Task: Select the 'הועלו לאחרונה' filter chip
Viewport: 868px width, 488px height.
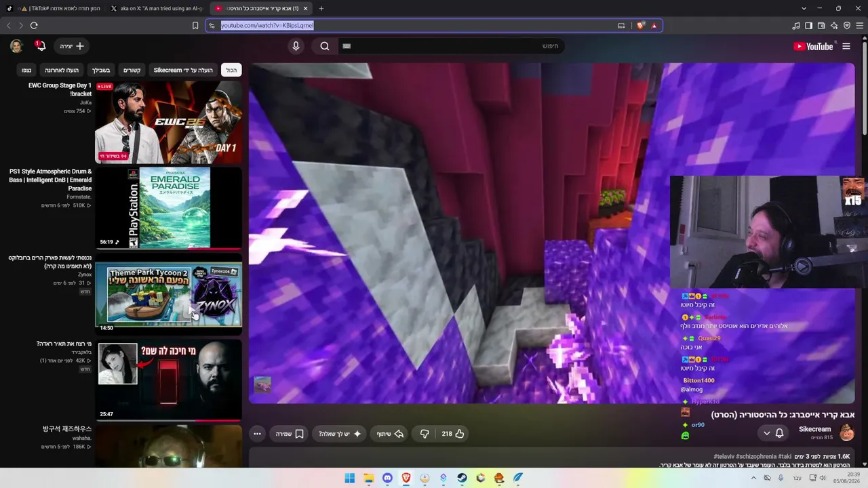Action: click(x=62, y=70)
